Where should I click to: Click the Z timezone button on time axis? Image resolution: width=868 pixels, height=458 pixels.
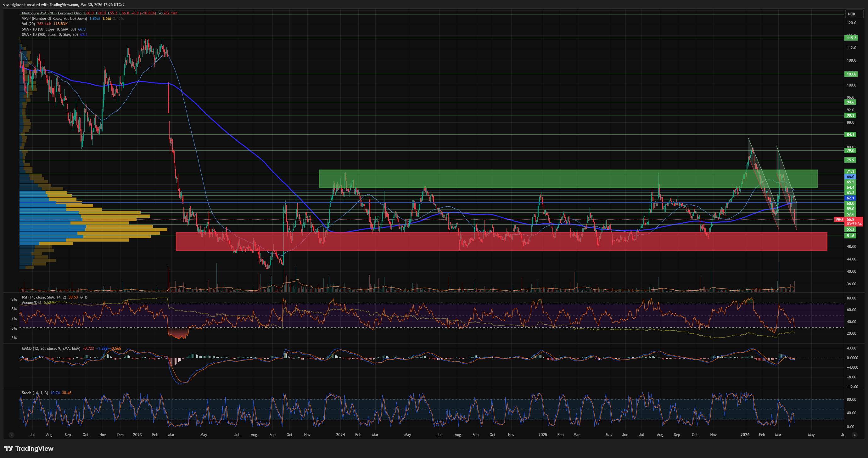coord(11,435)
